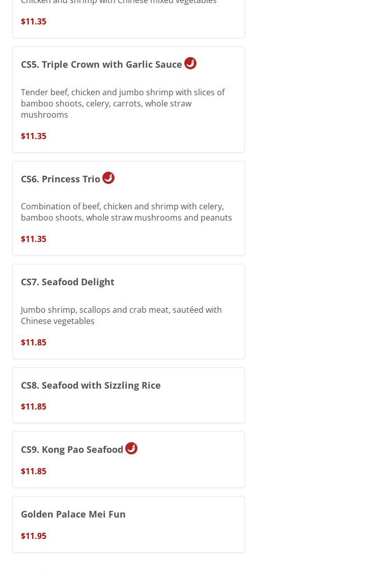The height and width of the screenshot is (569, 392).
Task: Select the CS9. Kong Pao Seafood title
Action: click(72, 449)
